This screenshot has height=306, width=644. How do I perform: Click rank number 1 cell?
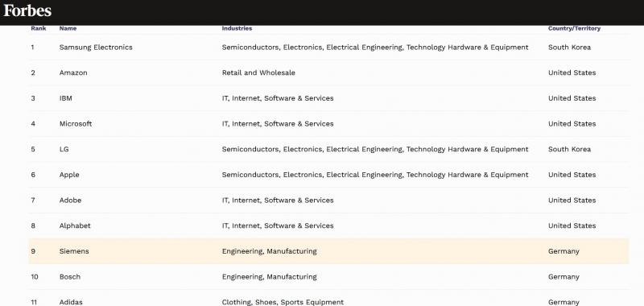32,48
